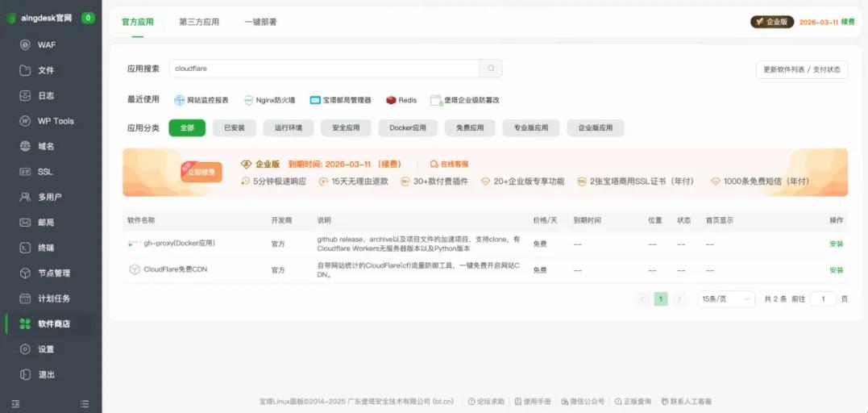The width and height of the screenshot is (868, 413).
Task: Open the 日志 logs icon in sidebar
Action: click(25, 95)
